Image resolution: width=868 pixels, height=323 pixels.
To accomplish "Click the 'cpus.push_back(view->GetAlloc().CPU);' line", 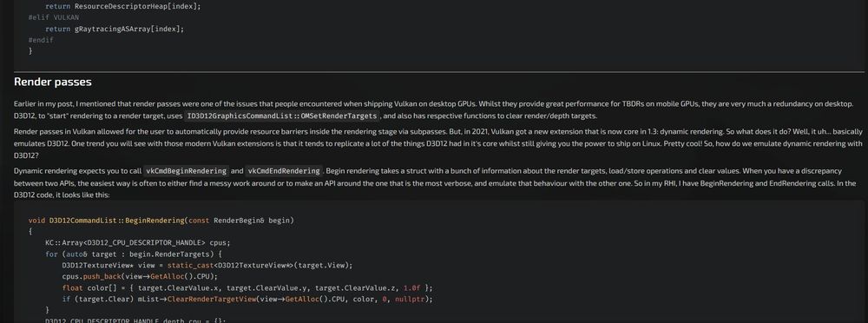I will pyautogui.click(x=140, y=276).
